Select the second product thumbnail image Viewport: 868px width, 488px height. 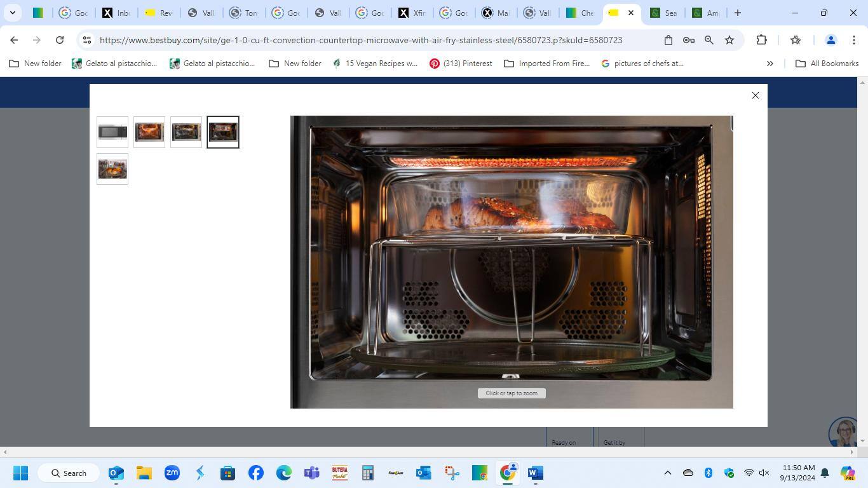[149, 132]
